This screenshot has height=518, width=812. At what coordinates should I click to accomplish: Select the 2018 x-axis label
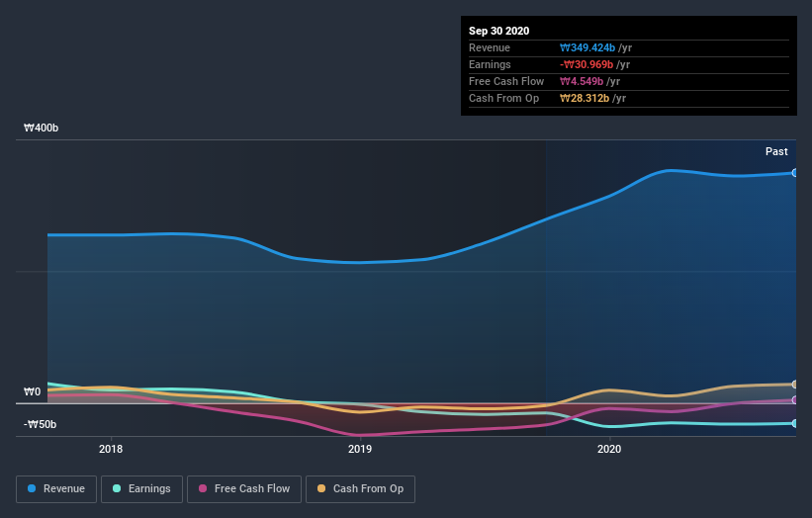111,449
